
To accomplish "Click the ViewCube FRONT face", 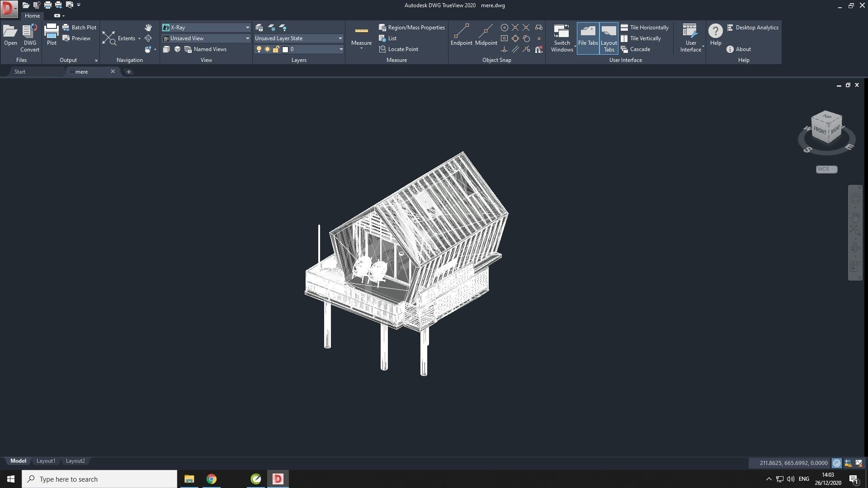I will coord(820,131).
